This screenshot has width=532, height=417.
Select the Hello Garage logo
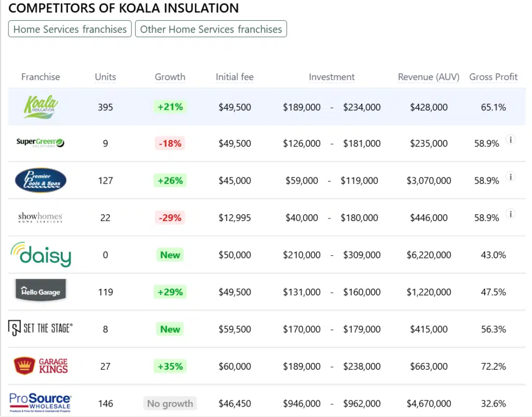(41, 292)
